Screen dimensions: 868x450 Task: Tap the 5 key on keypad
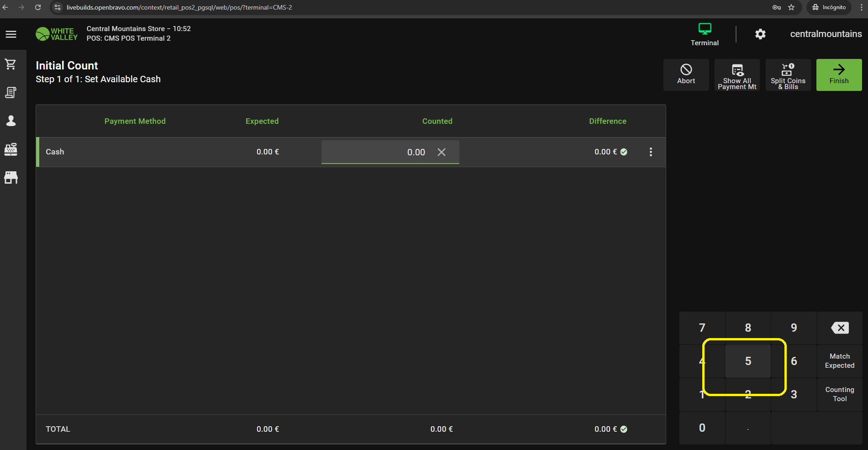click(748, 361)
